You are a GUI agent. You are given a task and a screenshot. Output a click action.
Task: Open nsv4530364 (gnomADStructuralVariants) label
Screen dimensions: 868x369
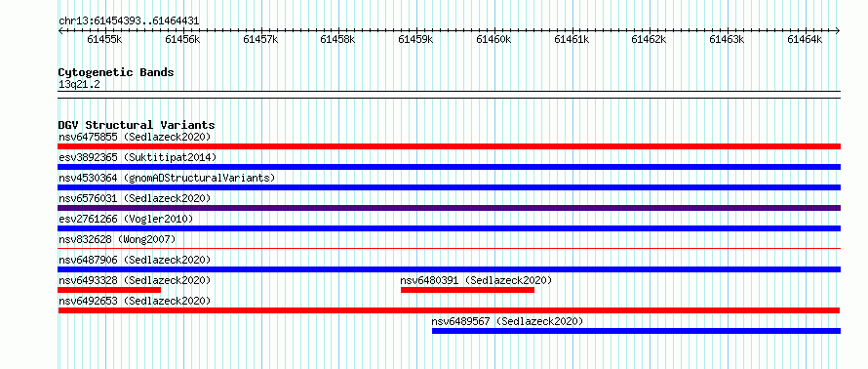(167, 178)
